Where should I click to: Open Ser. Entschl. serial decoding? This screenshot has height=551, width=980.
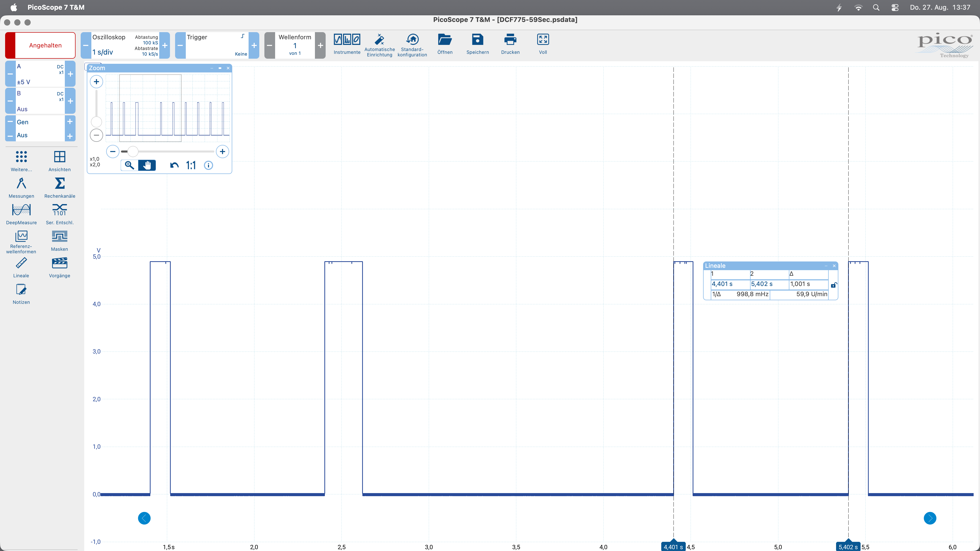pyautogui.click(x=60, y=215)
